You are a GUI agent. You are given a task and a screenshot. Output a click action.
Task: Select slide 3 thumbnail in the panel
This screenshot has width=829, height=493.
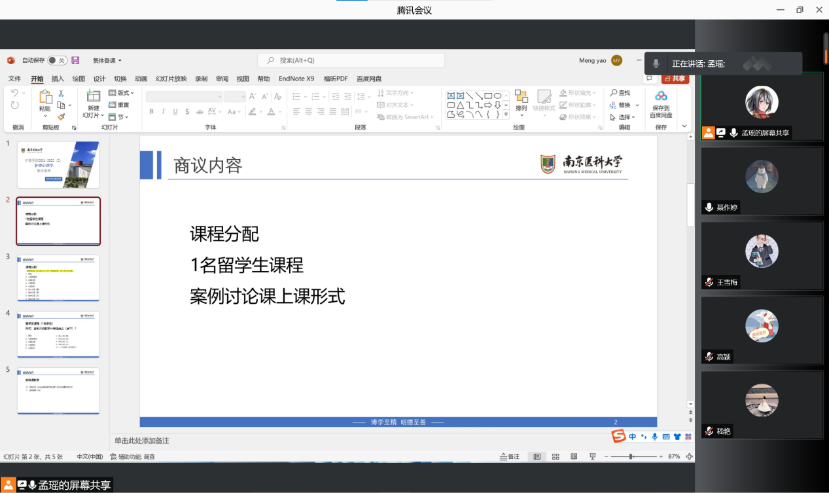click(x=58, y=277)
